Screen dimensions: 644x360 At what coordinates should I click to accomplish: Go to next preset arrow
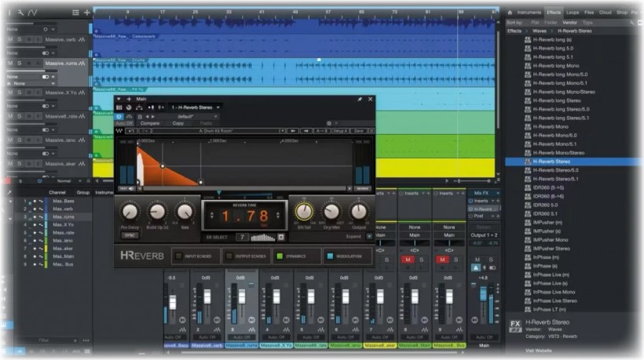click(153, 117)
